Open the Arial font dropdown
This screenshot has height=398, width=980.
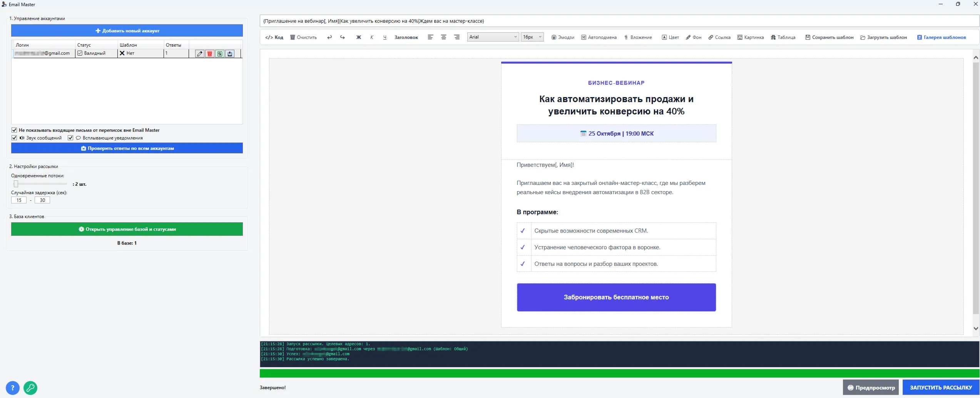pos(493,37)
